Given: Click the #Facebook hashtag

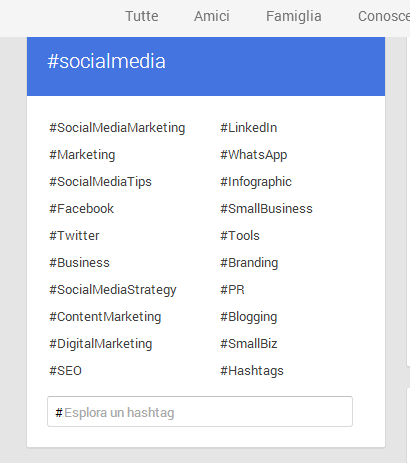Looking at the screenshot, I should 82,209.
